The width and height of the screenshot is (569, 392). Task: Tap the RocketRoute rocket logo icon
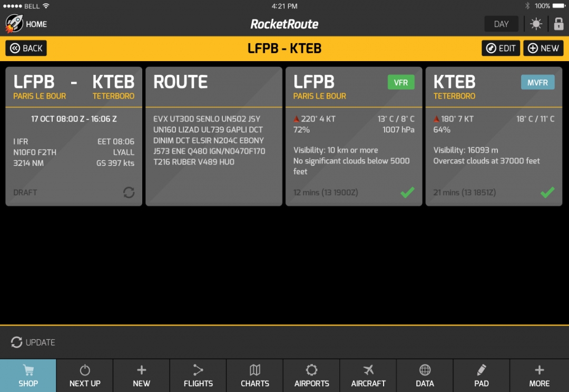14,24
